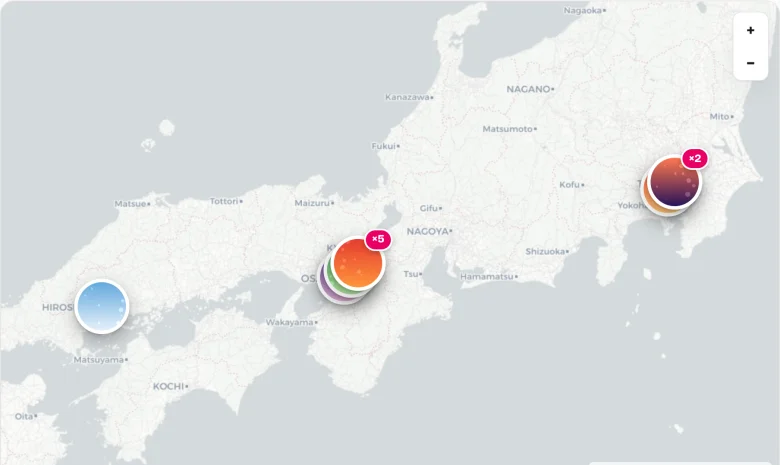
Task: Zoom in with the plus button
Action: tap(750, 30)
